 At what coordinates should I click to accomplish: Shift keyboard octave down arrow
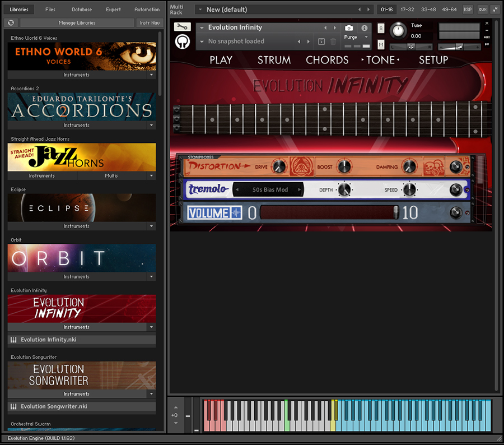(x=176, y=423)
